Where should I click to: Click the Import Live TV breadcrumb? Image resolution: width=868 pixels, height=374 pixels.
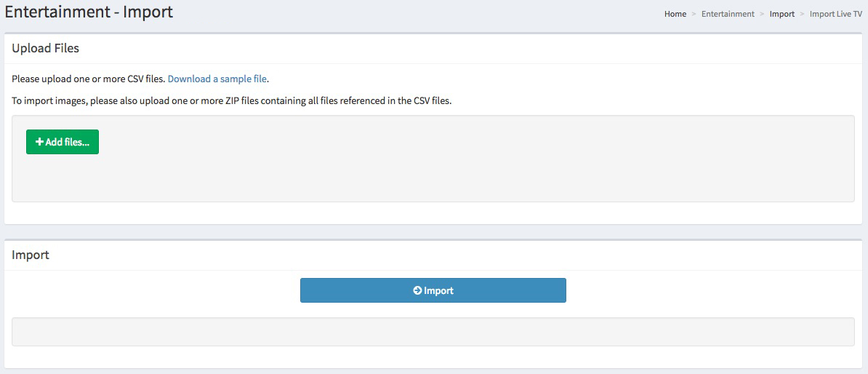[835, 14]
